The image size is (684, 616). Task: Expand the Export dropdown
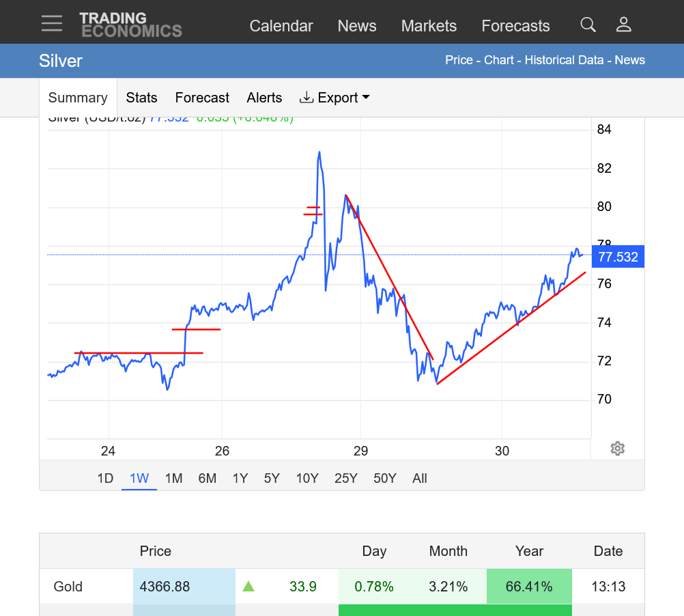(x=334, y=98)
